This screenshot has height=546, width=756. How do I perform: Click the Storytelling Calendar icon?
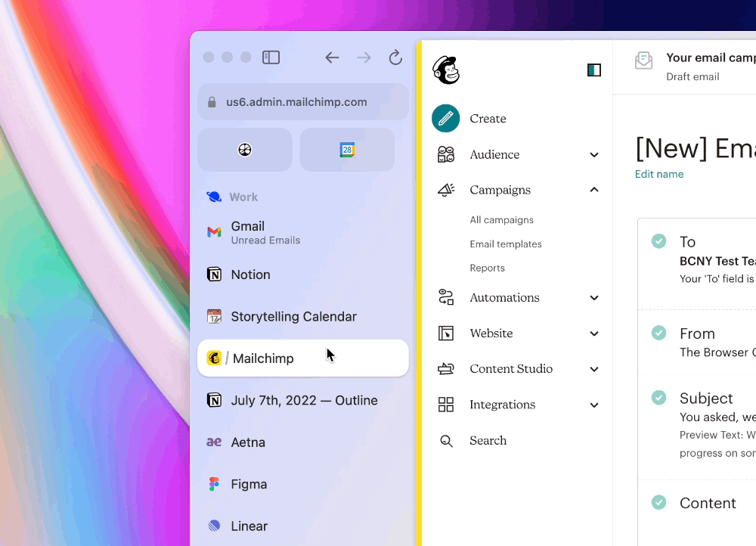214,316
